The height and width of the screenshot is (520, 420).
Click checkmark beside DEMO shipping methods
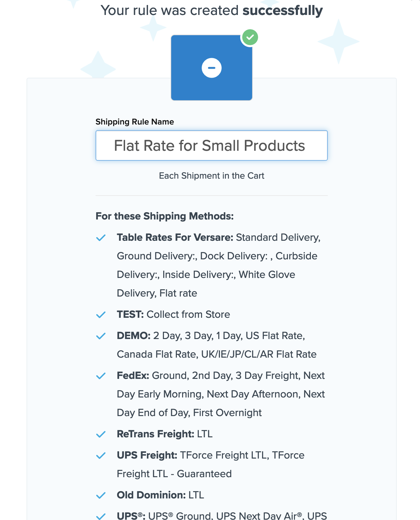[x=101, y=336]
